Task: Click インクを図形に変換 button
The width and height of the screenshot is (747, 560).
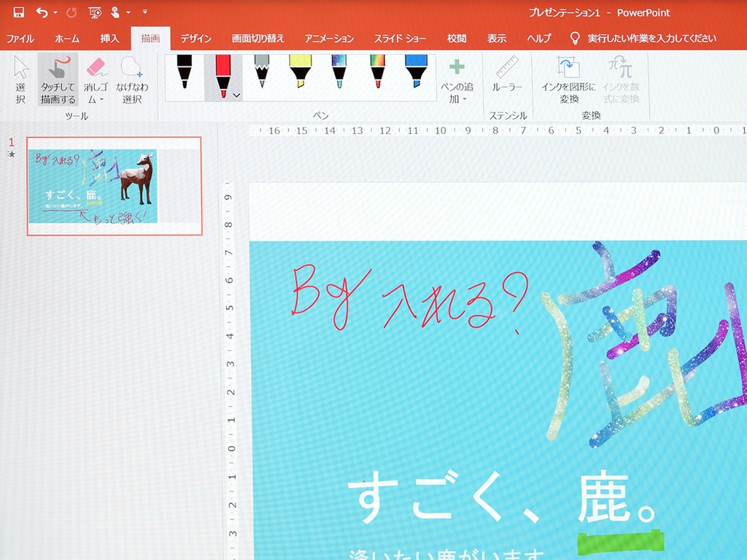Action: tap(568, 79)
